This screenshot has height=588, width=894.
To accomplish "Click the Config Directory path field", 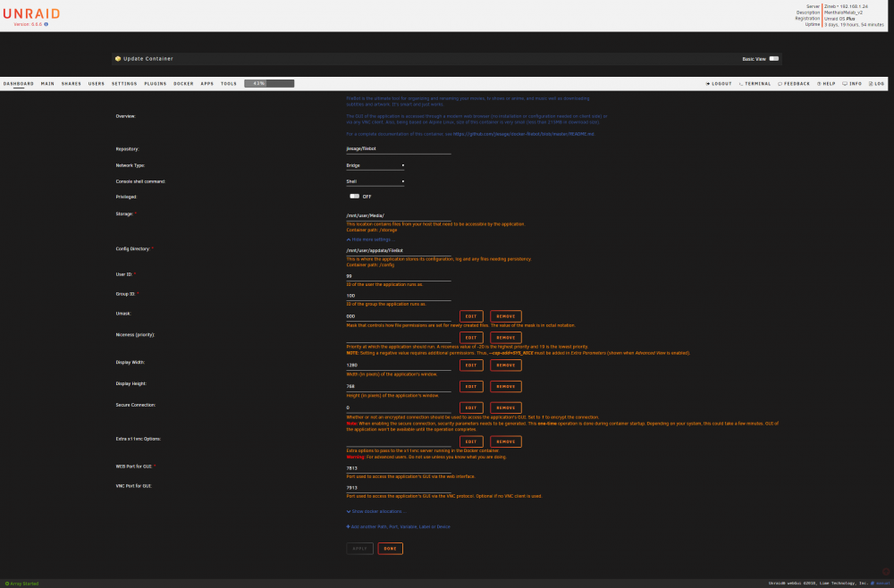I will [x=399, y=251].
